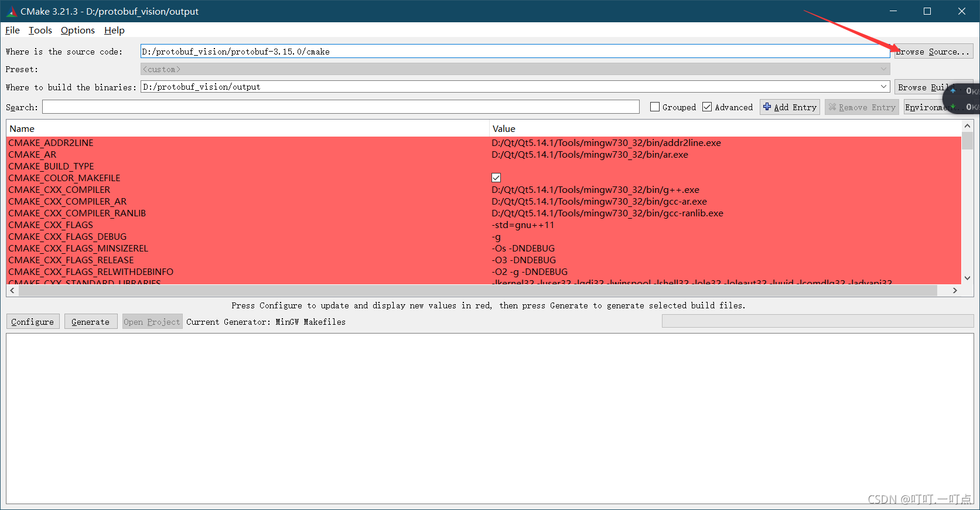The height and width of the screenshot is (510, 980).
Task: Toggle the CMAKE_COLOR_MAKEFILE value checkbox
Action: click(496, 178)
